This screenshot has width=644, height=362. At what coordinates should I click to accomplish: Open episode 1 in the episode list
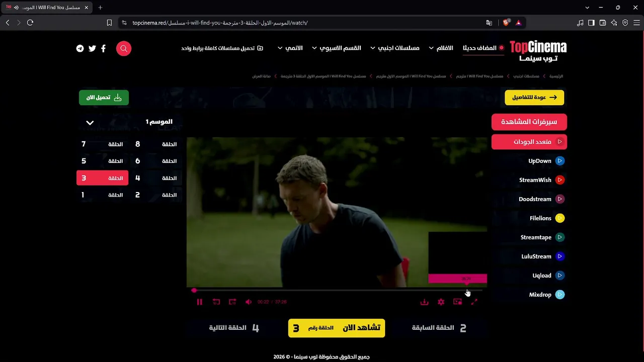tap(102, 195)
